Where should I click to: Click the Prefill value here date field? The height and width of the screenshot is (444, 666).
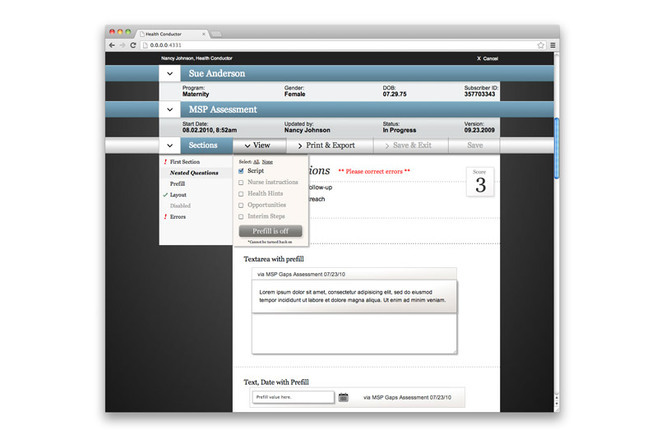click(x=293, y=397)
